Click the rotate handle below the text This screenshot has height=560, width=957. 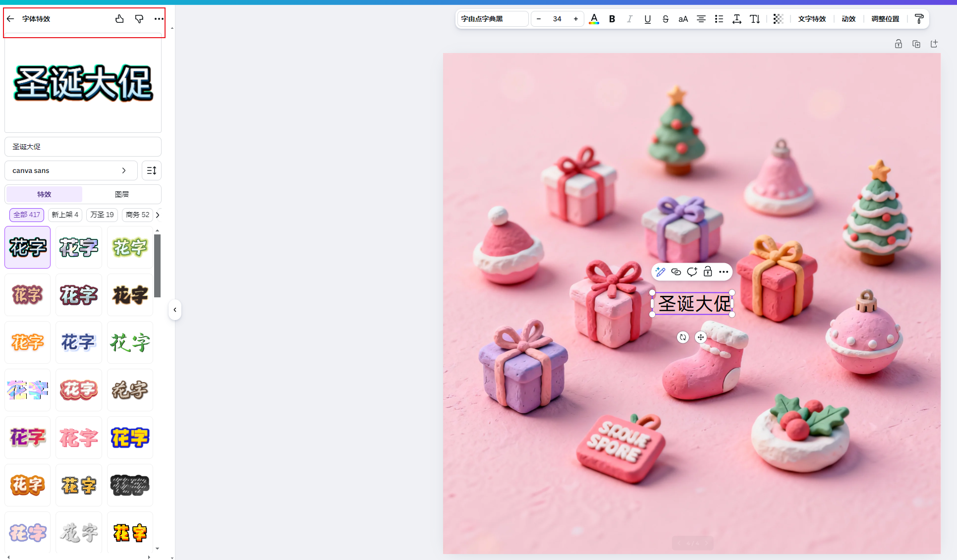(683, 337)
